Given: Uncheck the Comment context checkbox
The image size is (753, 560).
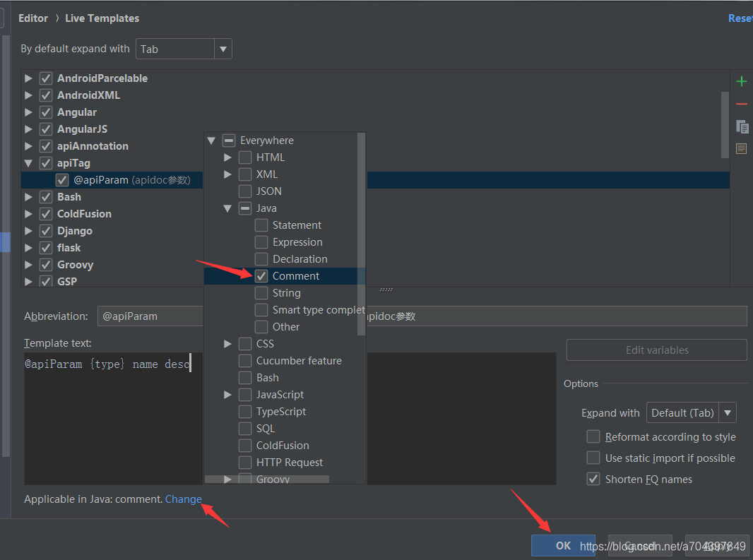Looking at the screenshot, I should click(261, 276).
